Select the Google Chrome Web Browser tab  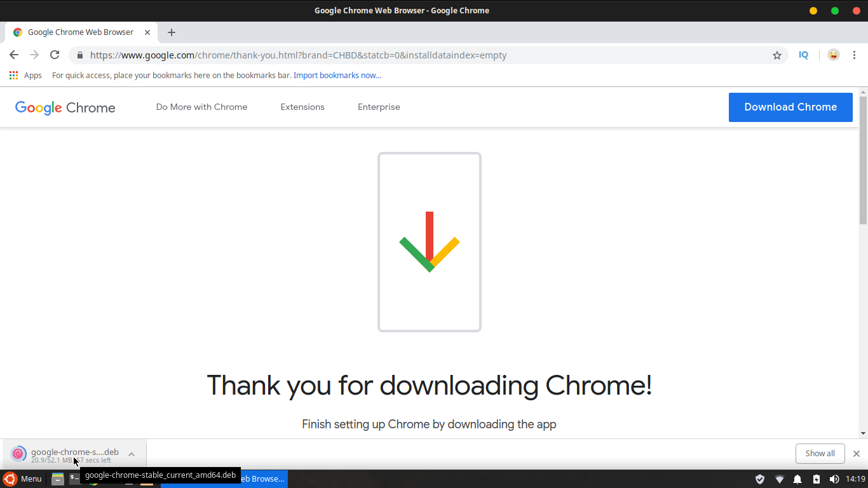[x=81, y=32]
